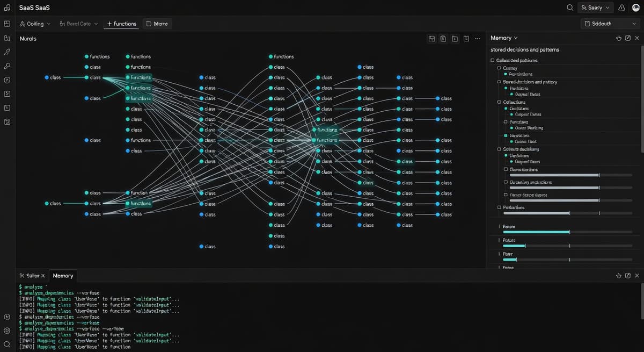Select the '+ functions' tab
This screenshot has height=352, width=644.
(121, 24)
